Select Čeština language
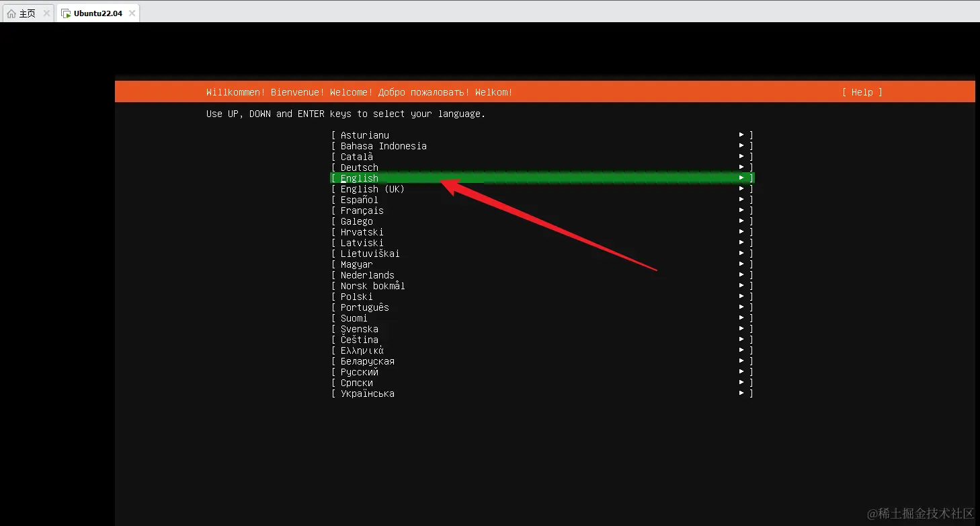This screenshot has height=526, width=980. click(542, 340)
